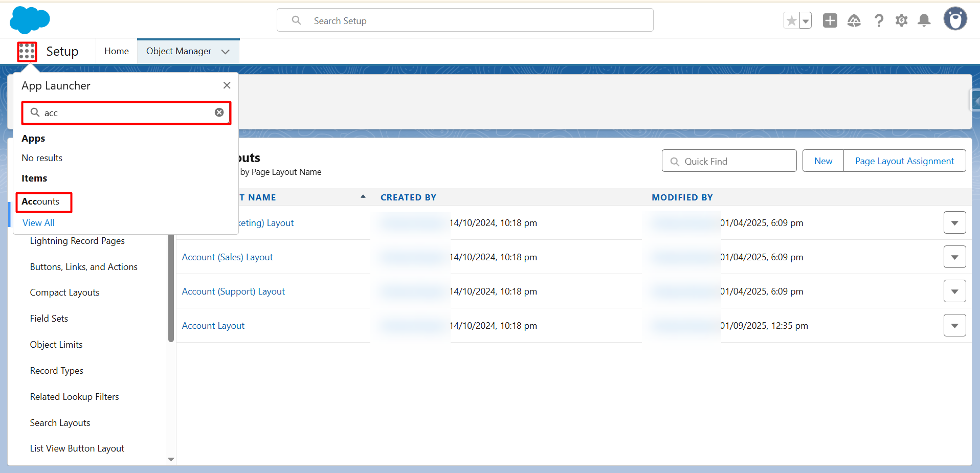Click the New button
The image size is (980, 473).
[x=822, y=161]
